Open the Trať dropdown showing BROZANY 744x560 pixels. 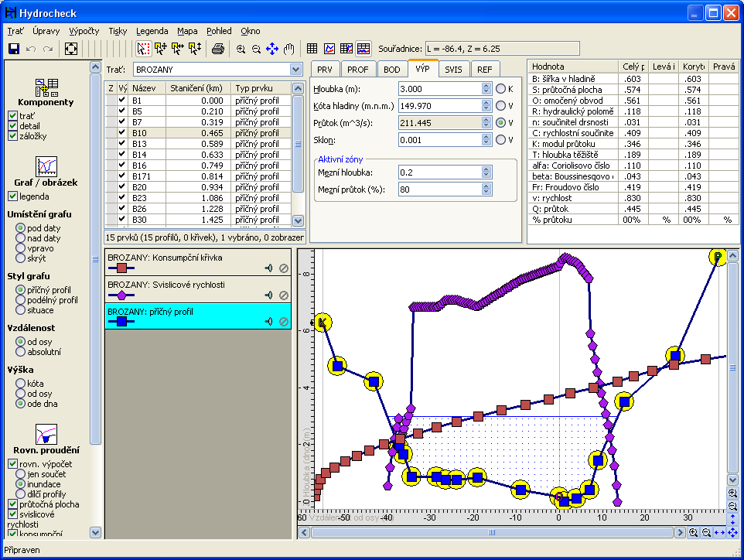click(x=295, y=70)
